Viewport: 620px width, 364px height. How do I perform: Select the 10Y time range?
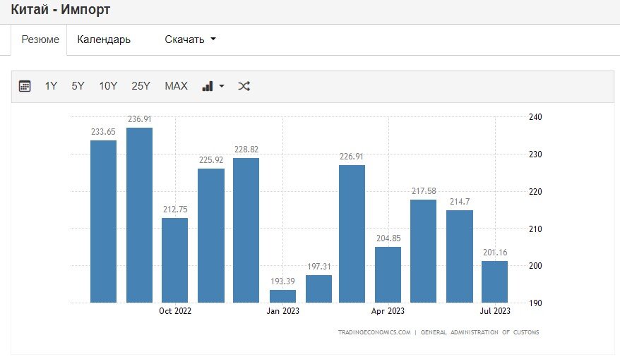coord(108,86)
